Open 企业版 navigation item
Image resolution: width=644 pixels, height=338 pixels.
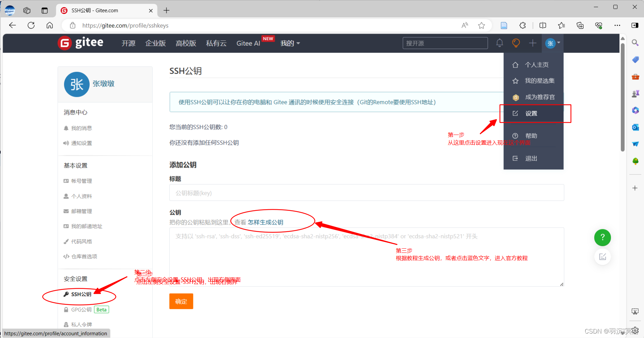tap(155, 43)
